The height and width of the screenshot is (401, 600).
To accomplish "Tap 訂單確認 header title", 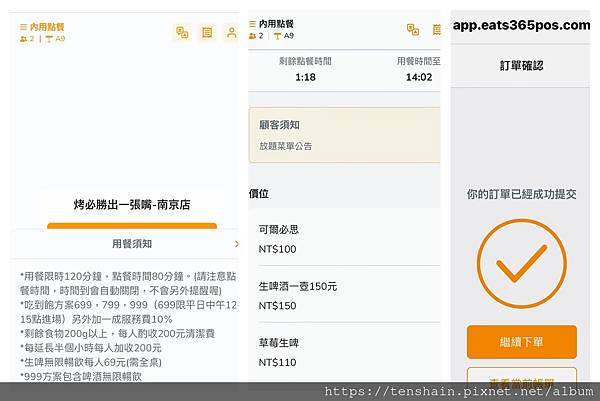I will coord(522,65).
